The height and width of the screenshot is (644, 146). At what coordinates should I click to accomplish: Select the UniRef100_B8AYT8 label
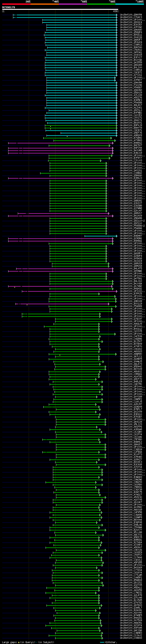click(131, 128)
